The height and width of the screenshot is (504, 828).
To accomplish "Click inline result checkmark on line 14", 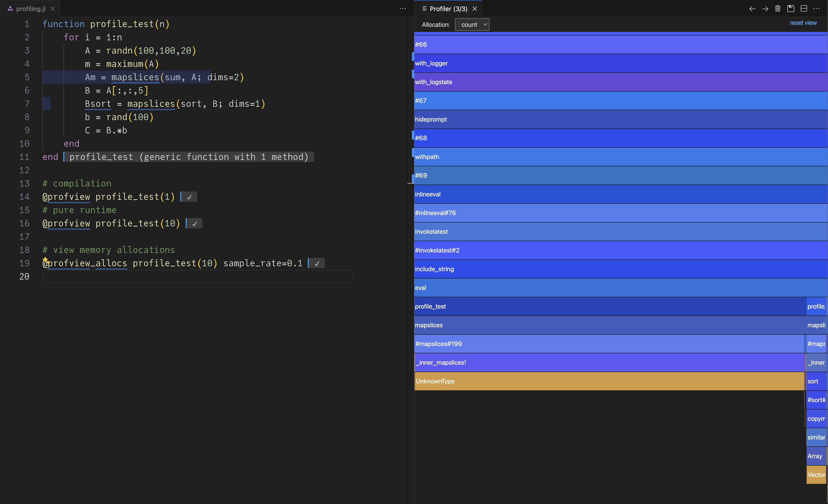I will [x=189, y=197].
